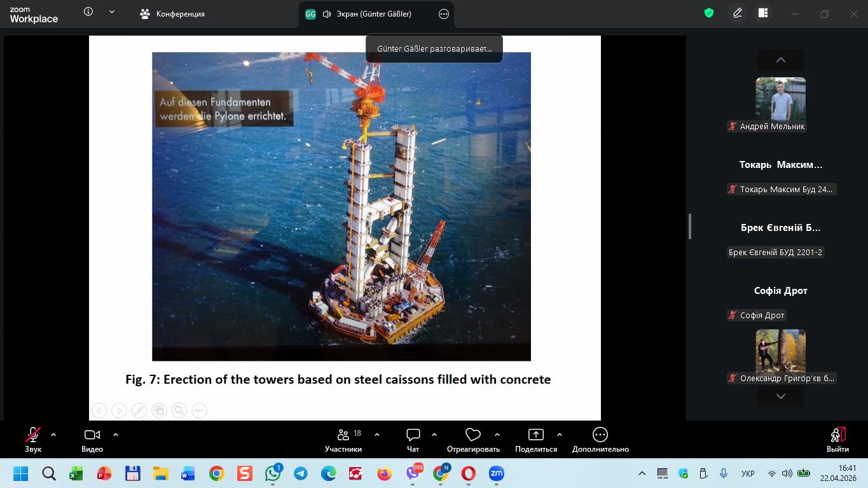Expand video settings arrow next to Видео
Viewport: 868px width, 488px height.
point(116,435)
